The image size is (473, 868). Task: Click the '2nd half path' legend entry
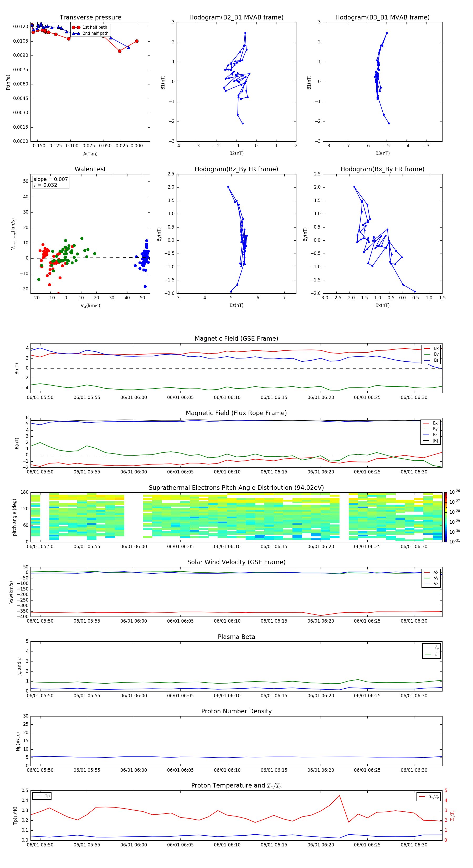[x=91, y=33]
